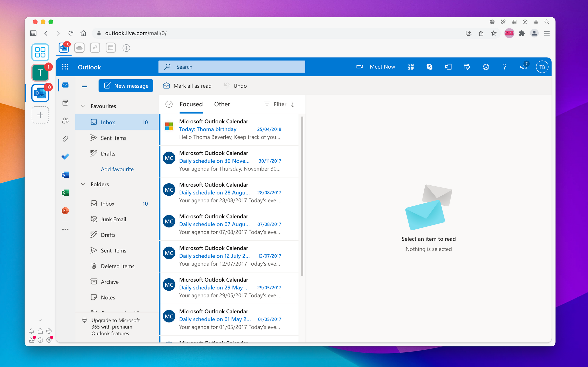Switch to the Other inbox tab
The width and height of the screenshot is (588, 367).
[222, 104]
